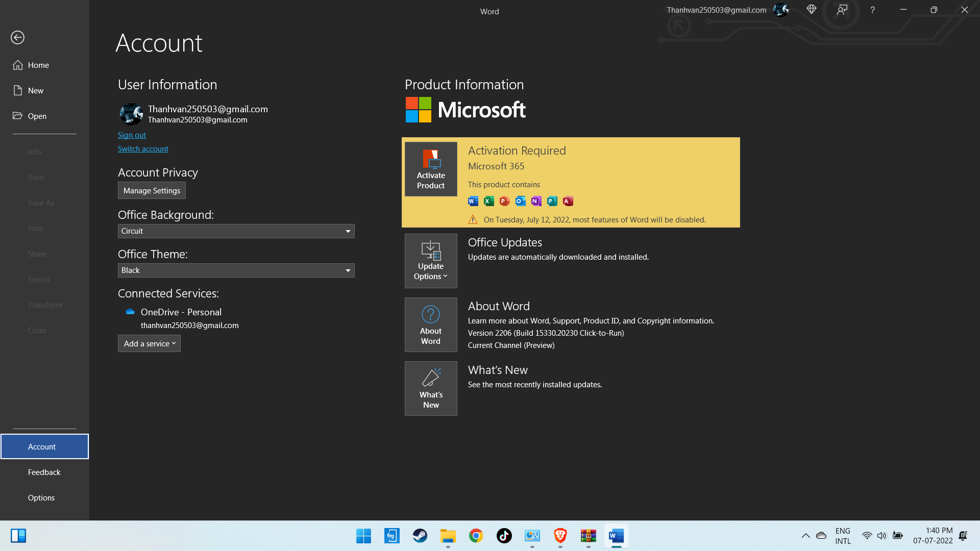980x551 pixels.
Task: Open the Account tab in sidebar
Action: (x=44, y=446)
